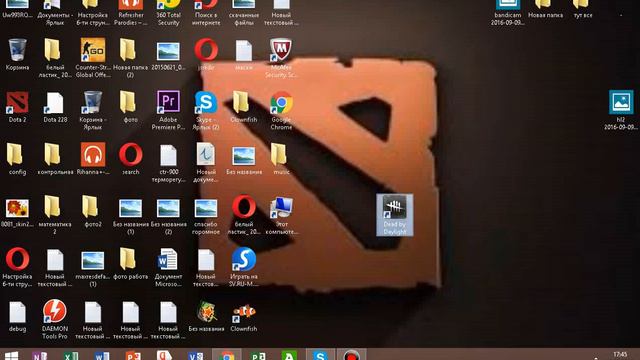Viewport: 640px width, 360px height.
Task: Open the Opera search shortcut
Action: coord(130,159)
